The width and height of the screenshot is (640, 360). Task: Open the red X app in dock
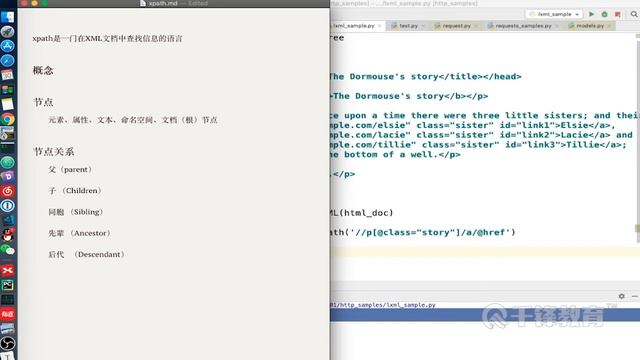[7, 270]
